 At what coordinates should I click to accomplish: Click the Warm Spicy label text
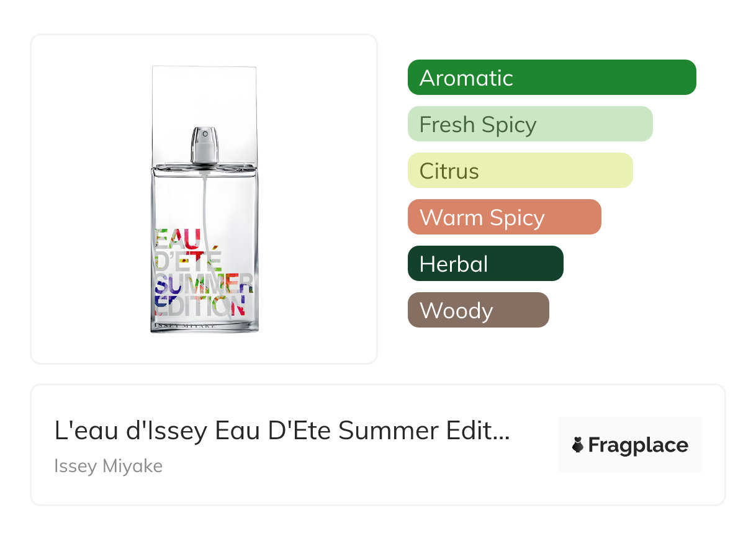[482, 218]
